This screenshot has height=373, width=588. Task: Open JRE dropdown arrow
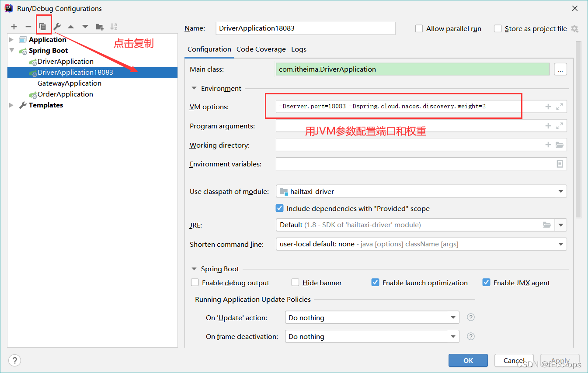[x=561, y=225]
